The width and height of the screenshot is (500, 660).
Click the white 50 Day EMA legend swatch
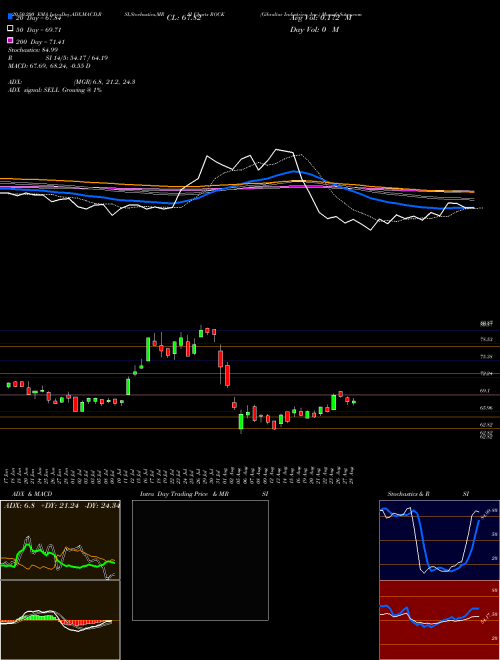[x=11, y=29]
